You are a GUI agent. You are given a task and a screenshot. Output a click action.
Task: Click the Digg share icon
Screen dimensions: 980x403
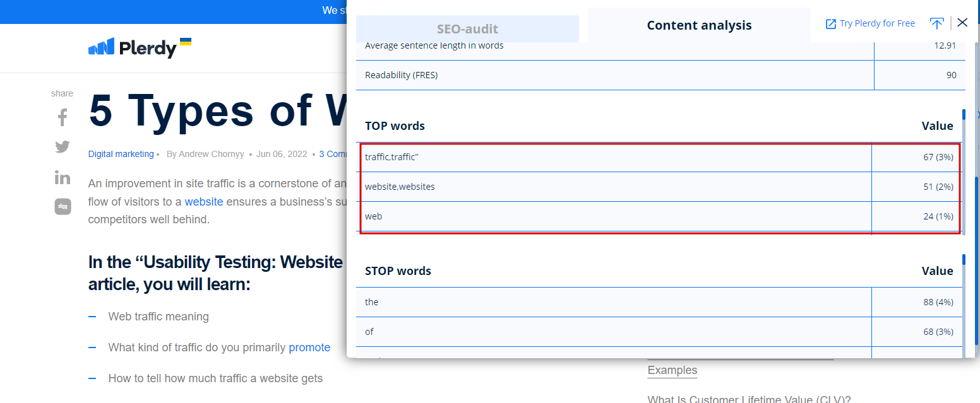(63, 206)
